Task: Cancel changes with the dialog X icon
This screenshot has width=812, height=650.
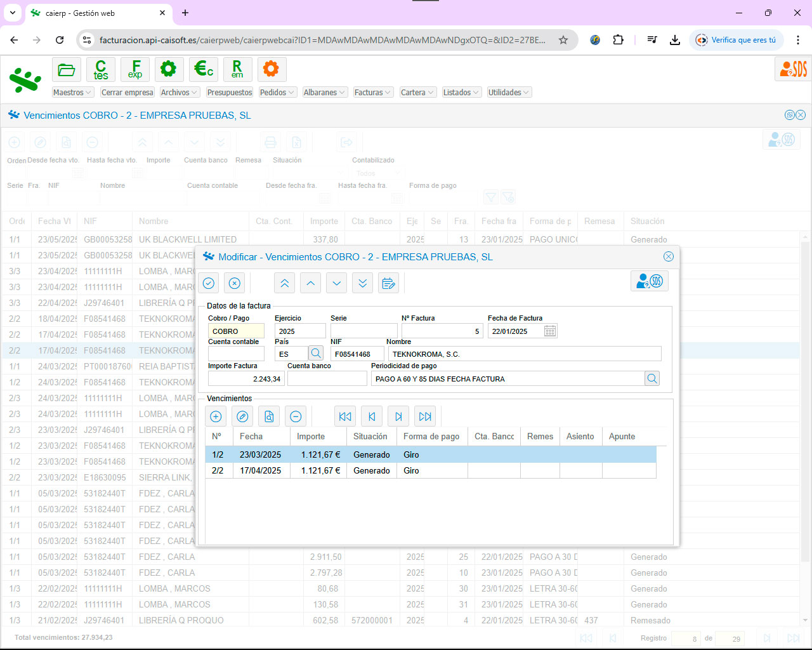Action: pos(235,283)
